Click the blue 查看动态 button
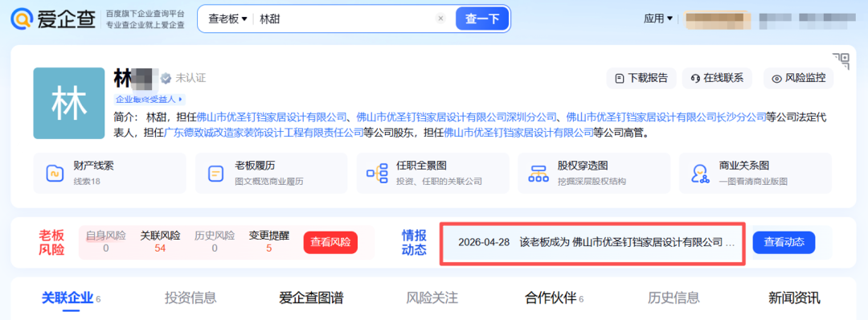The width and height of the screenshot is (868, 320). pyautogui.click(x=784, y=243)
